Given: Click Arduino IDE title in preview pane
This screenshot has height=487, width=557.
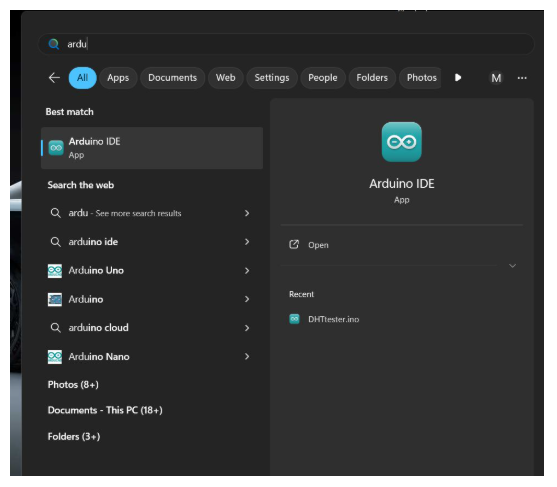Looking at the screenshot, I should click(x=401, y=184).
